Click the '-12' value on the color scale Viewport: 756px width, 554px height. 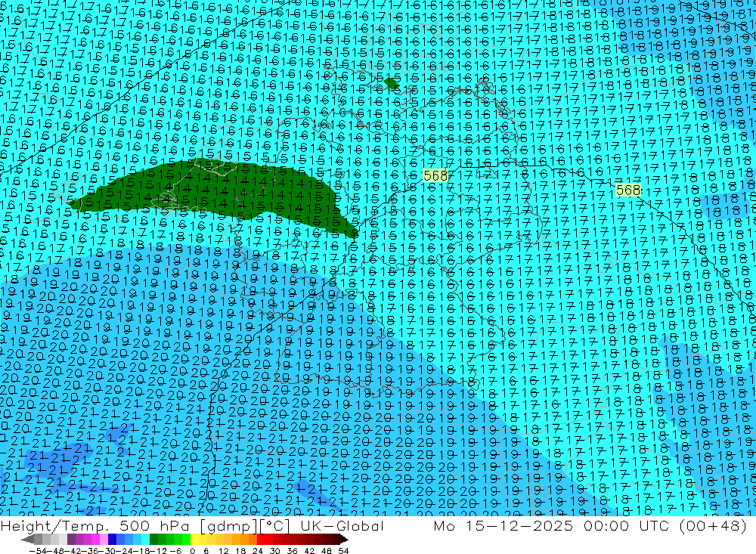(x=158, y=551)
